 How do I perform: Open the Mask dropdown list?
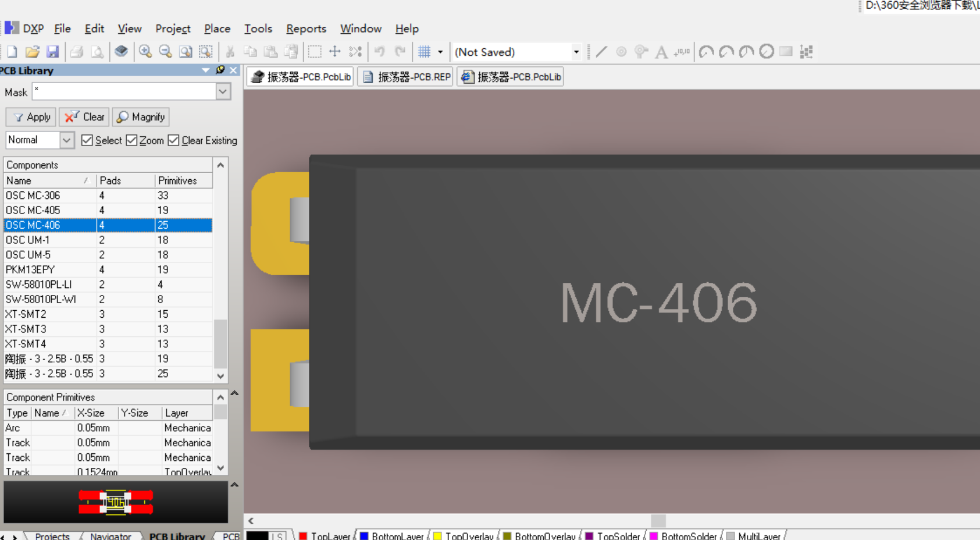coord(223,92)
